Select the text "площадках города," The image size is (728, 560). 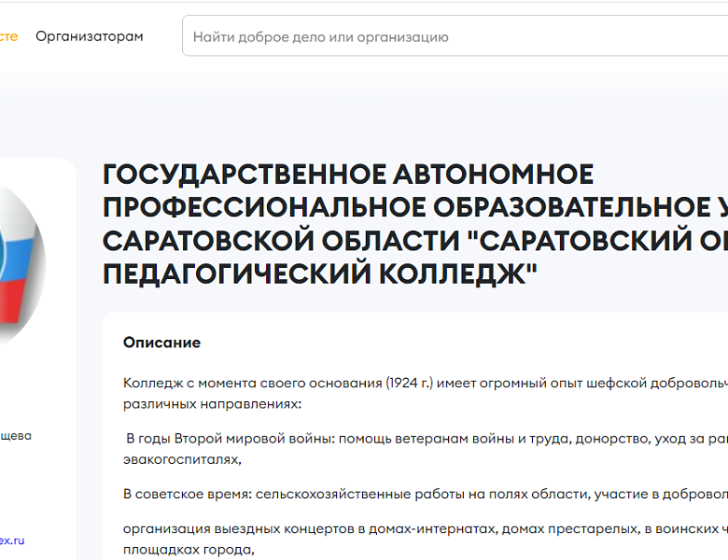pos(189,550)
